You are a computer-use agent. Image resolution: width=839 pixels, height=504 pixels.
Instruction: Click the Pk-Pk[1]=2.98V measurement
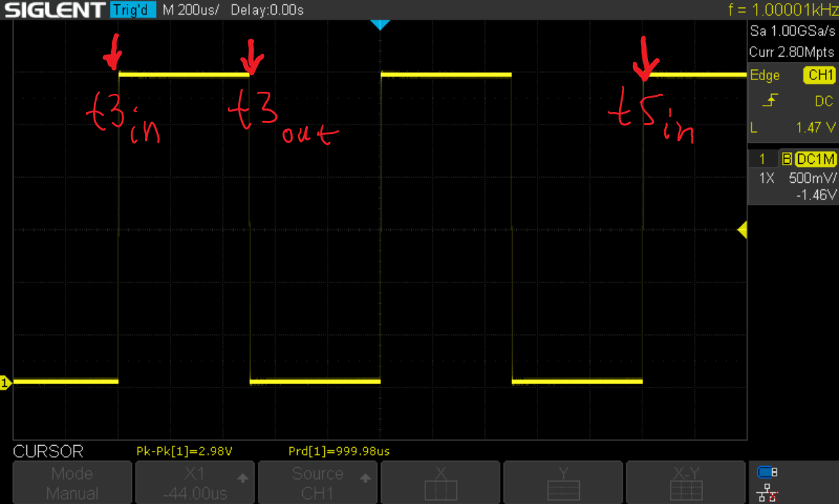[184, 451]
